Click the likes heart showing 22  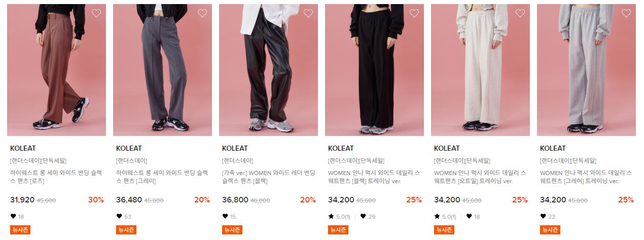coord(543,216)
